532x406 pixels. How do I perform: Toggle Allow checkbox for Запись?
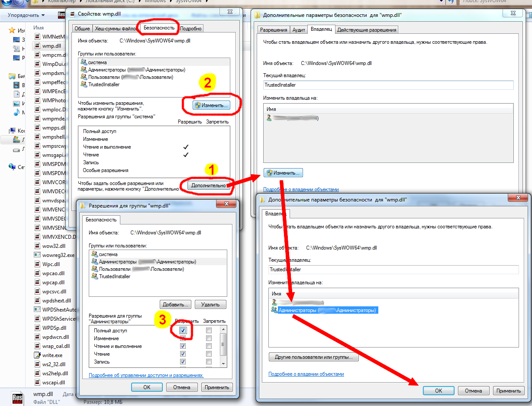183,362
